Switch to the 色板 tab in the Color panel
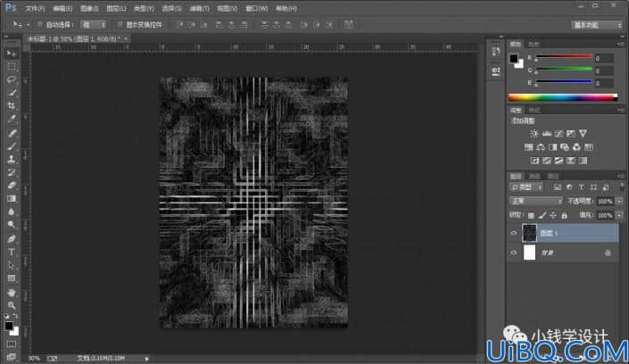Screen dimensions: 629x364 pos(534,44)
